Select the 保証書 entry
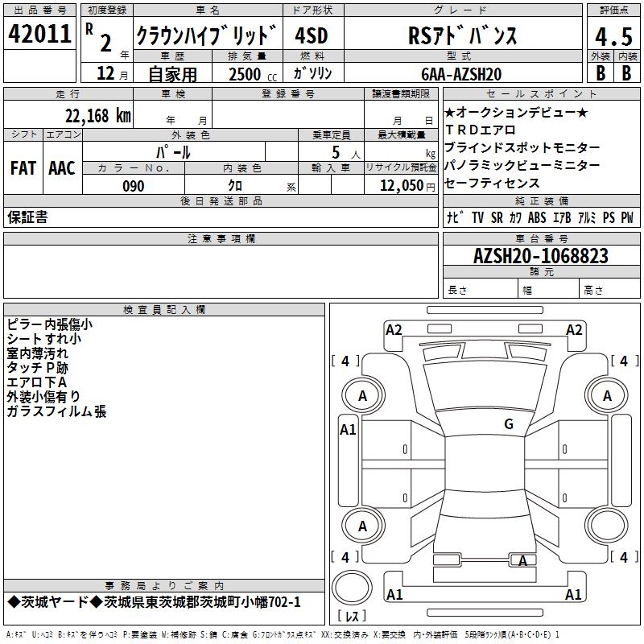This screenshot has height=644, width=644. (27, 217)
